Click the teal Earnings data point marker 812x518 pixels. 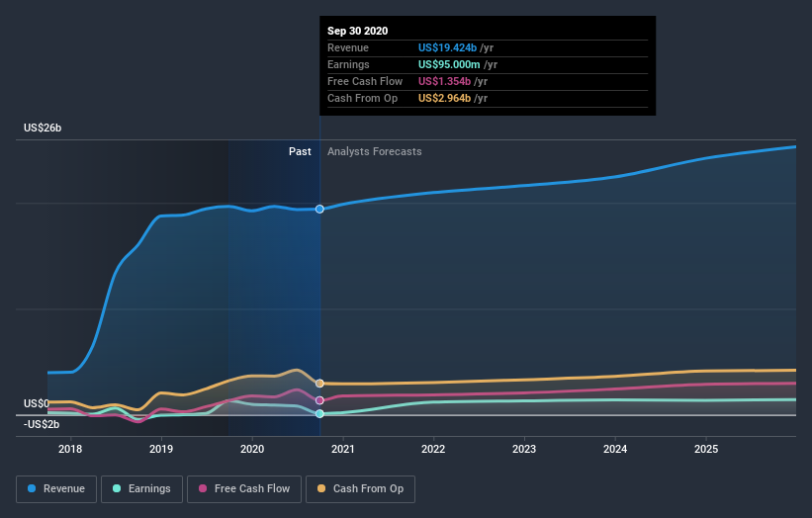(x=319, y=413)
